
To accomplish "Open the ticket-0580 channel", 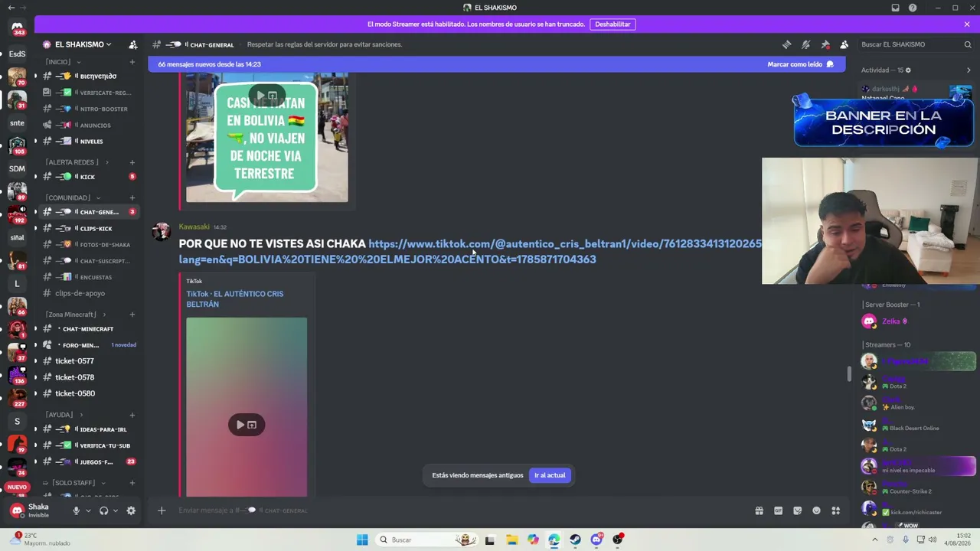I will 90,393.
